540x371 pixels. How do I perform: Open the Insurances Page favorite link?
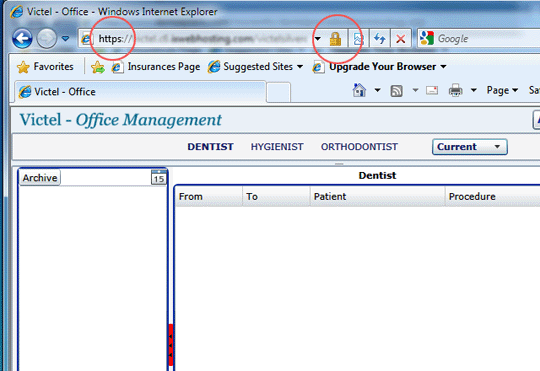(x=156, y=66)
